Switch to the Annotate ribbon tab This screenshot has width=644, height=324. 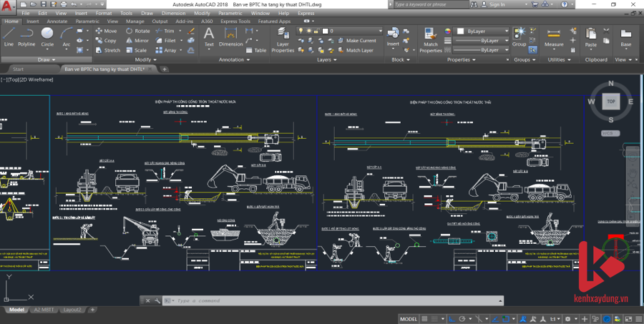pos(57,21)
